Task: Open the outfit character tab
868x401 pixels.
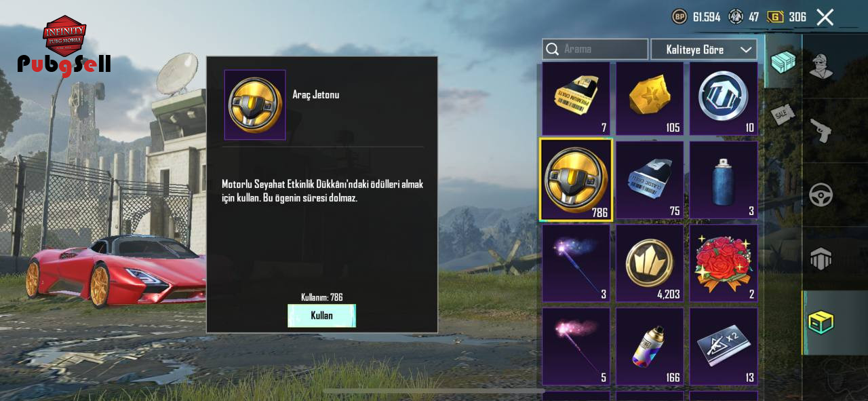Action: click(821, 66)
